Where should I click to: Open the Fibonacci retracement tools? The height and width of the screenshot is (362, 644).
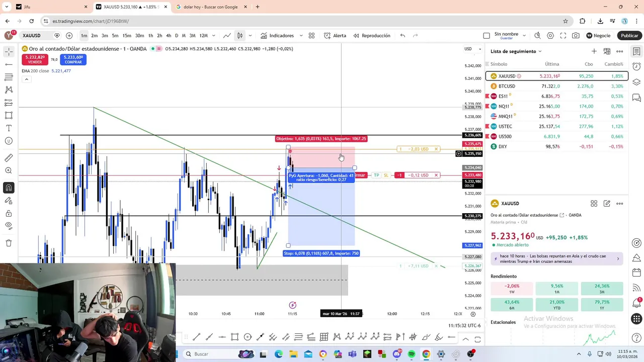tap(9, 77)
